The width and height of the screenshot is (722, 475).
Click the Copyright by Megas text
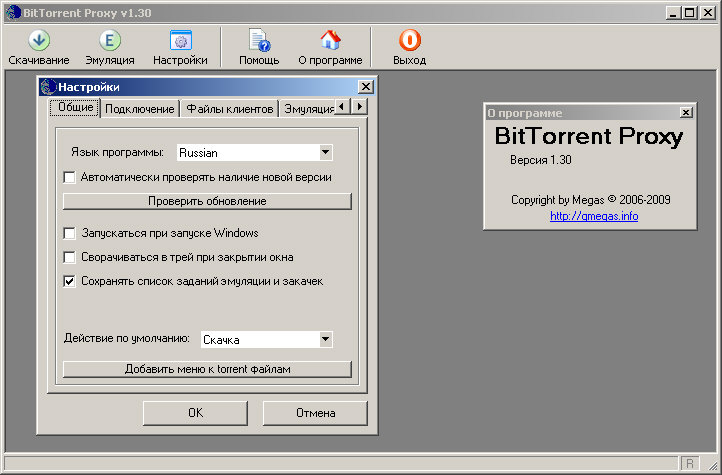[591, 200]
